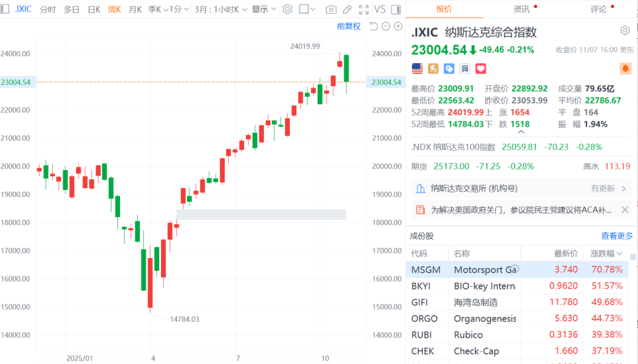Click the down arrow beside 23004.54
This screenshot has width=638, height=364.
coord(472,50)
